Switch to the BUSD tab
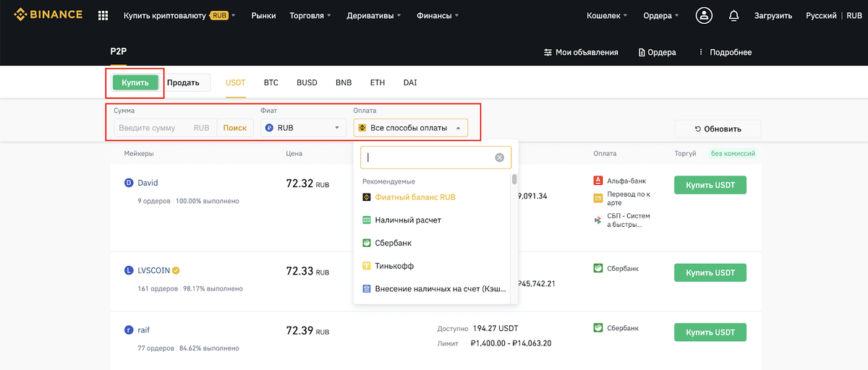Viewport: 868px width, 370px height. point(307,82)
